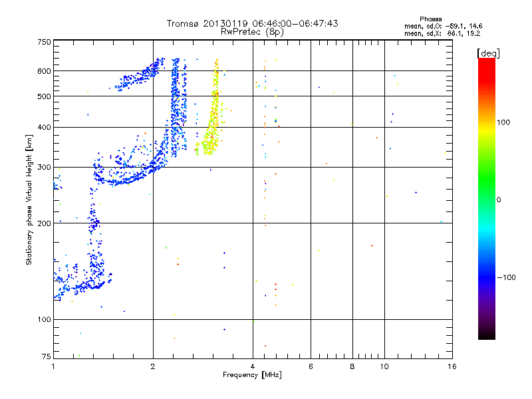
Task: Click the y-axis tick label '750'
Action: click(44, 42)
